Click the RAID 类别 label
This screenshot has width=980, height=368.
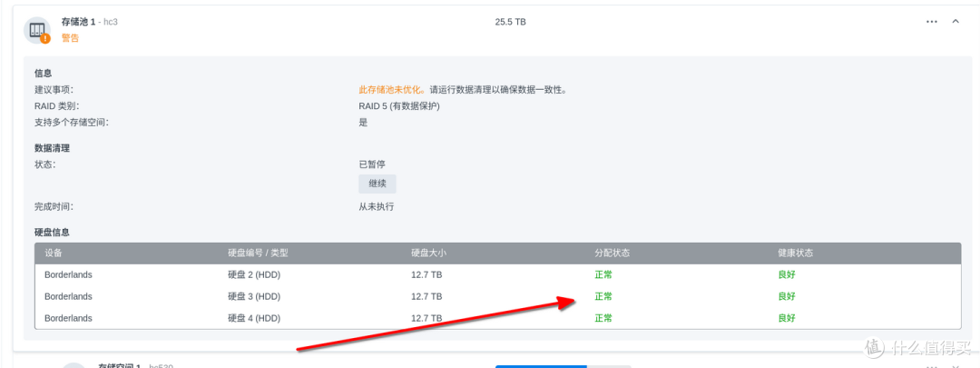[57, 106]
